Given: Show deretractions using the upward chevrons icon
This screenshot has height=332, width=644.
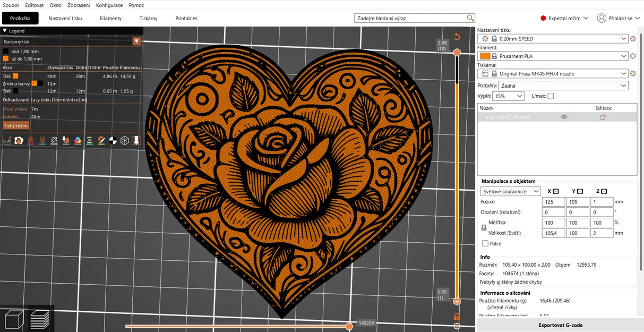Looking at the screenshot, I should coord(30,140).
